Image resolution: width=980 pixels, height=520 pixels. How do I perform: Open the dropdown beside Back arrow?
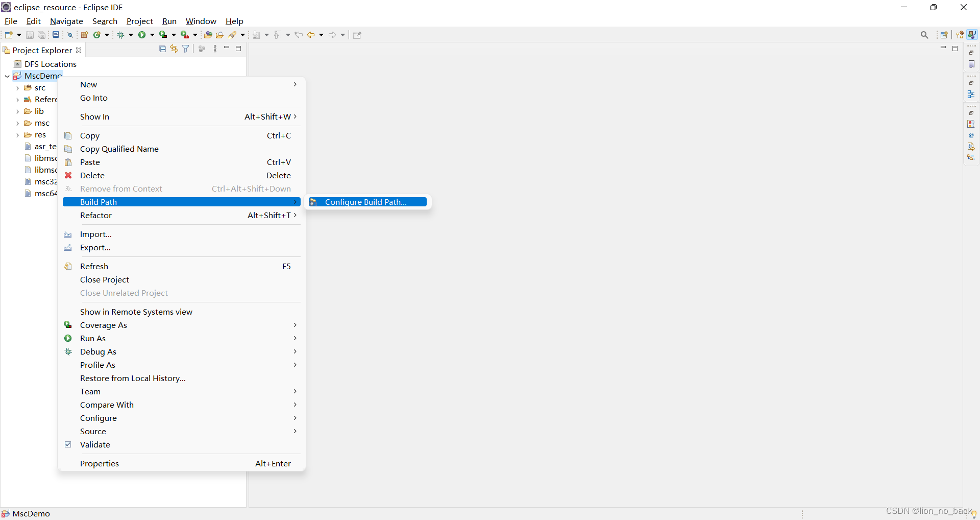point(321,35)
